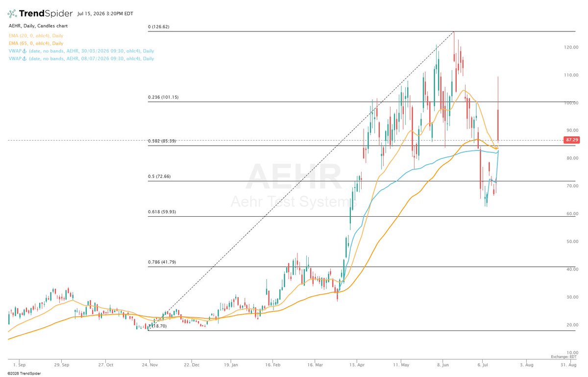Viewport: 588px width, 377px height.
Task: Click the 80.00 price axis label
Action: click(572, 158)
